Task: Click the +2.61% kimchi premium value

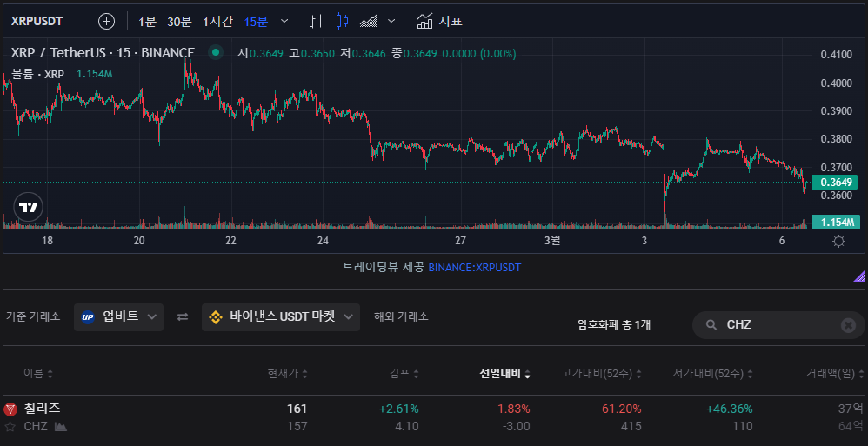Action: point(398,409)
